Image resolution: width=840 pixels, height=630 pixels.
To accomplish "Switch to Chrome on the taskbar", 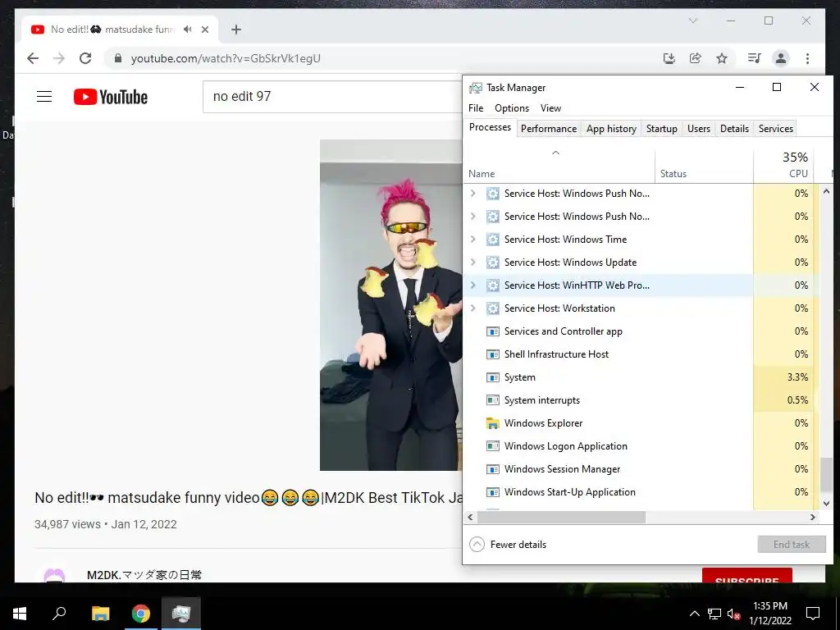I will coord(141,614).
